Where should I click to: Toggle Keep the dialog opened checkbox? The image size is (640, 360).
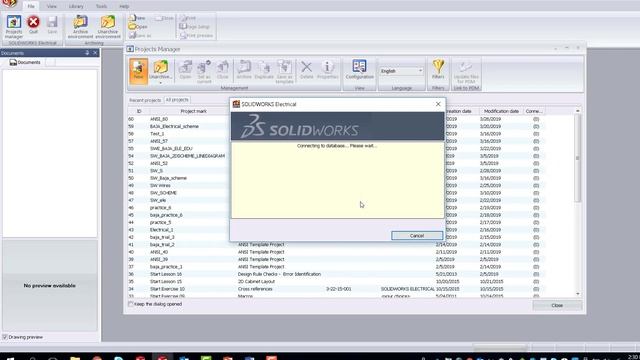click(131, 304)
